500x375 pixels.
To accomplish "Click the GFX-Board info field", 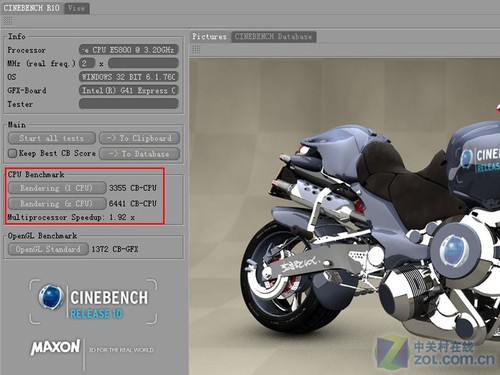I will (x=129, y=90).
